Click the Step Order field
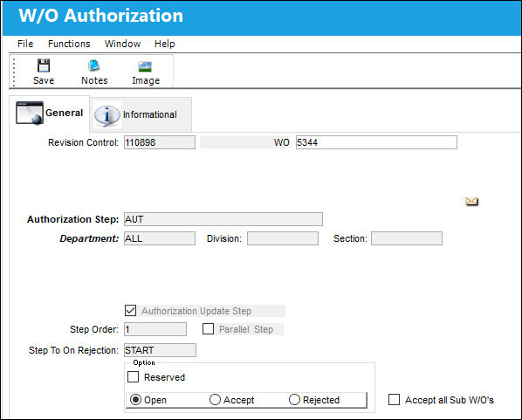 point(155,329)
